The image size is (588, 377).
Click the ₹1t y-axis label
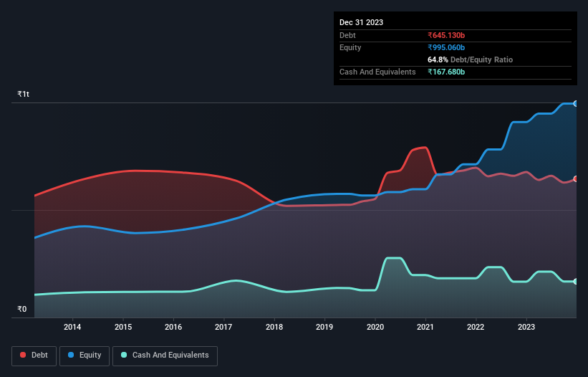[23, 94]
